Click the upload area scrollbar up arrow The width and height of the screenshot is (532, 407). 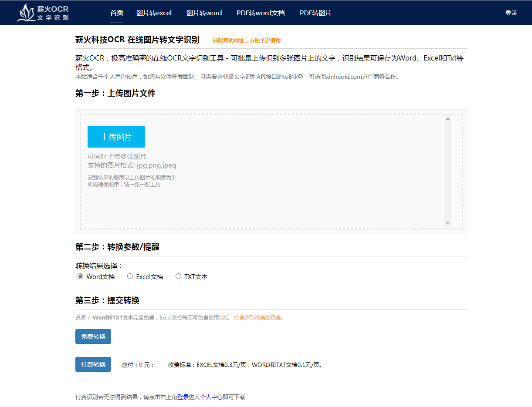pyautogui.click(x=447, y=118)
